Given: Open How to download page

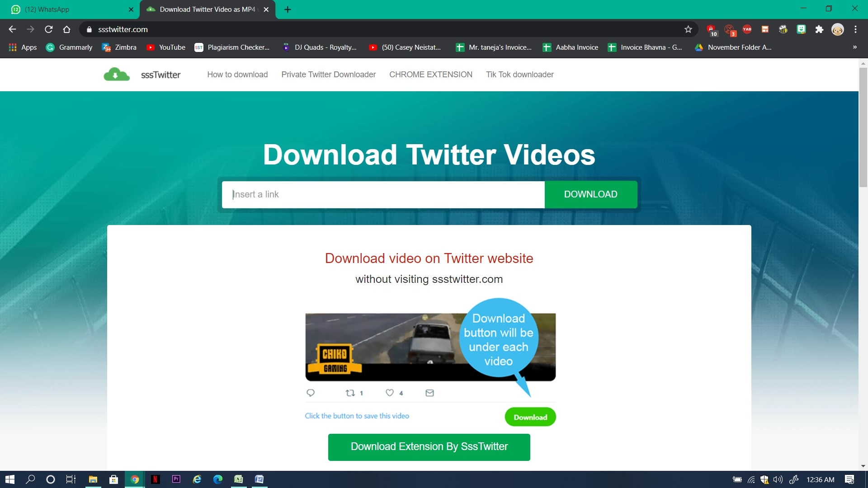Looking at the screenshot, I should click(x=237, y=75).
